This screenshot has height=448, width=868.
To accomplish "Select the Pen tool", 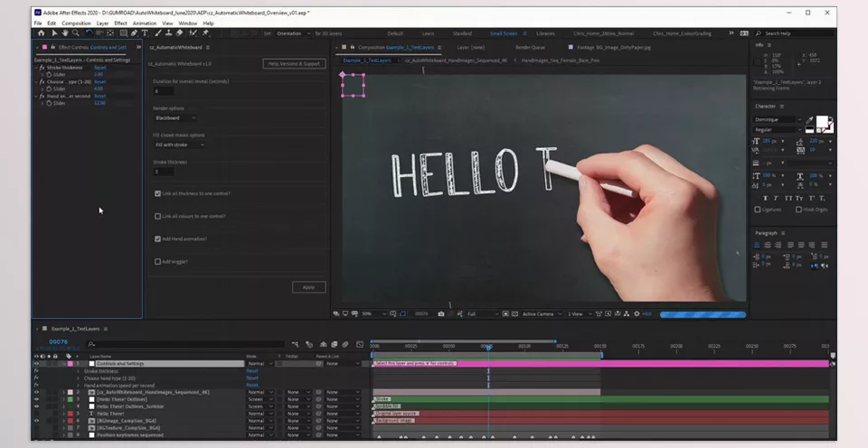I will 134,33.
